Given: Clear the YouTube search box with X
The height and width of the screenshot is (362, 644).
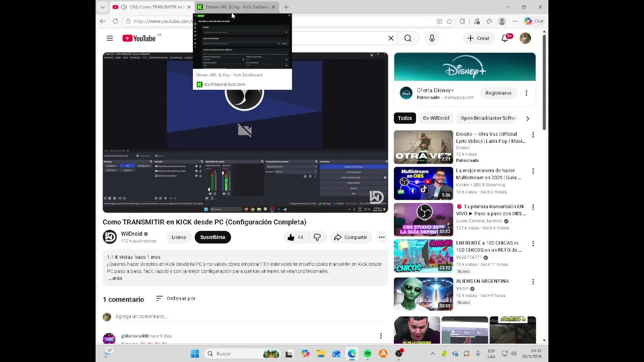Looking at the screenshot, I should 391,38.
